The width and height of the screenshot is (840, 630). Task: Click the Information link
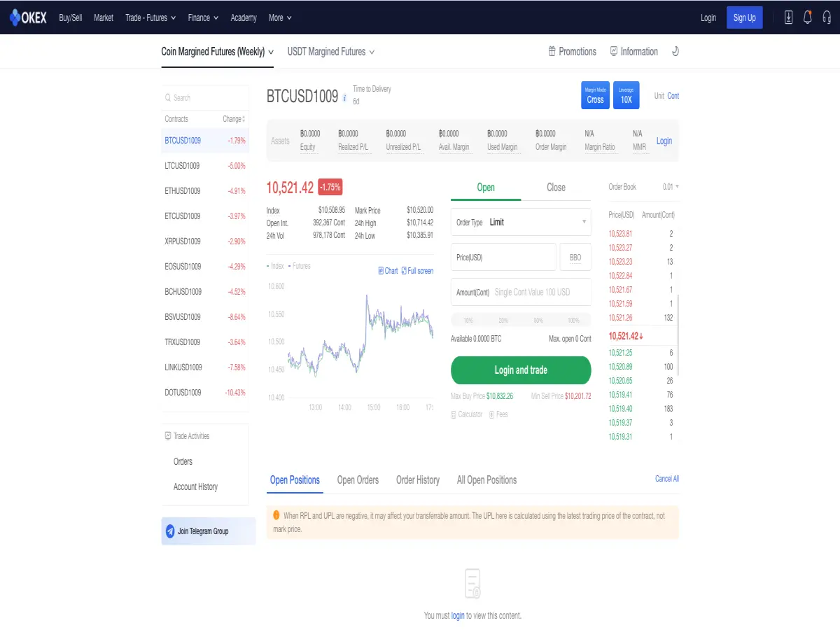[x=633, y=51]
